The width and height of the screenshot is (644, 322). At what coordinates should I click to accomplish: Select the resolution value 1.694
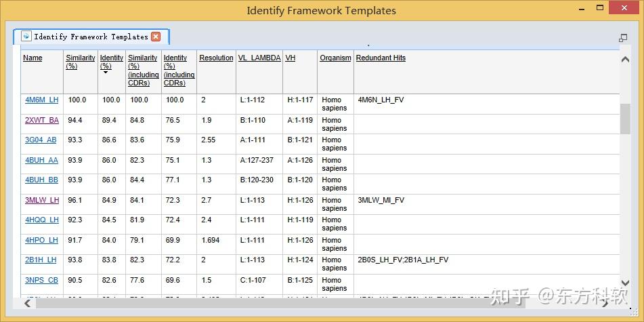coord(211,240)
